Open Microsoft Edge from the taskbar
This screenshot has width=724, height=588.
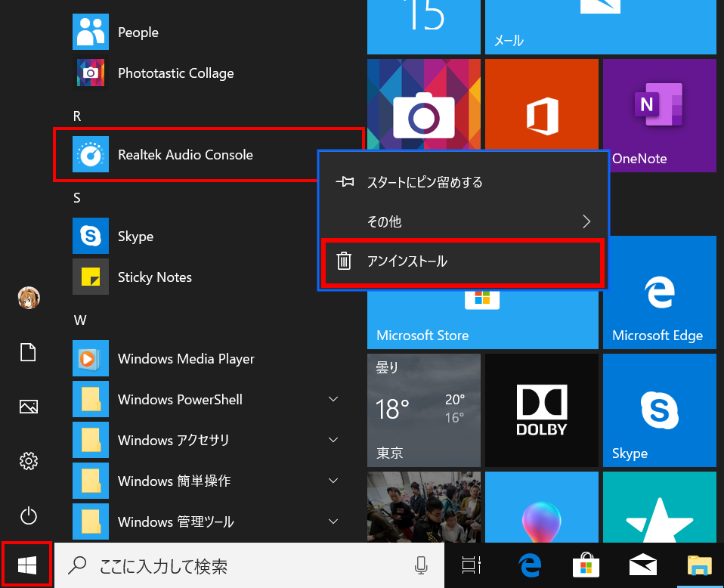tap(530, 565)
